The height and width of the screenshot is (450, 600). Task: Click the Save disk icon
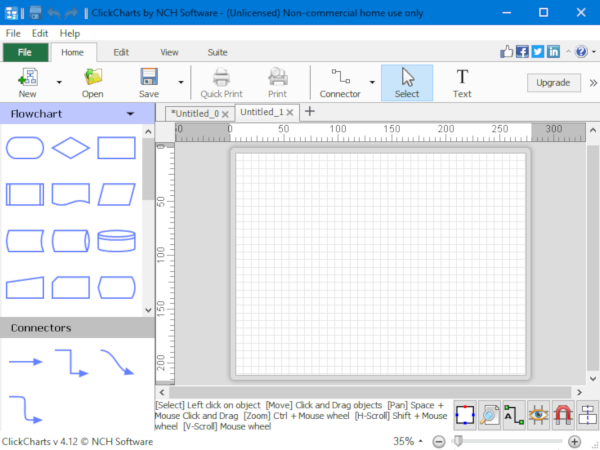pyautogui.click(x=149, y=83)
